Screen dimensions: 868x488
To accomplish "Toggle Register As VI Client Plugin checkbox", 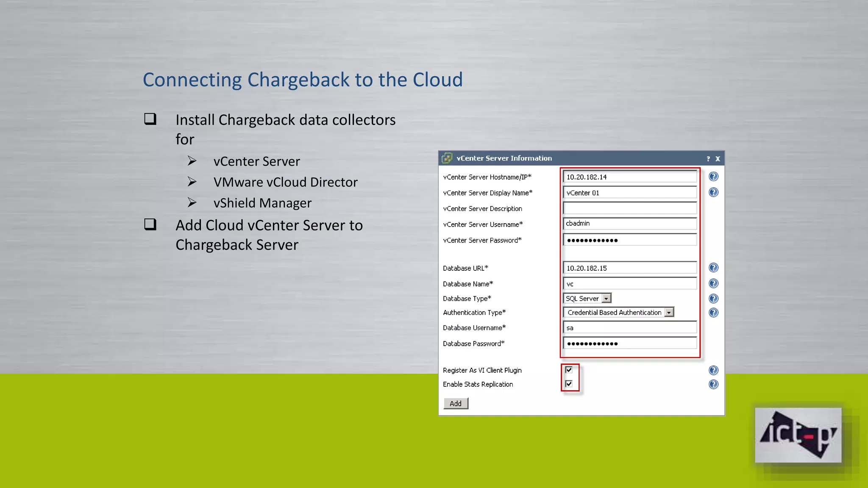I will 569,370.
